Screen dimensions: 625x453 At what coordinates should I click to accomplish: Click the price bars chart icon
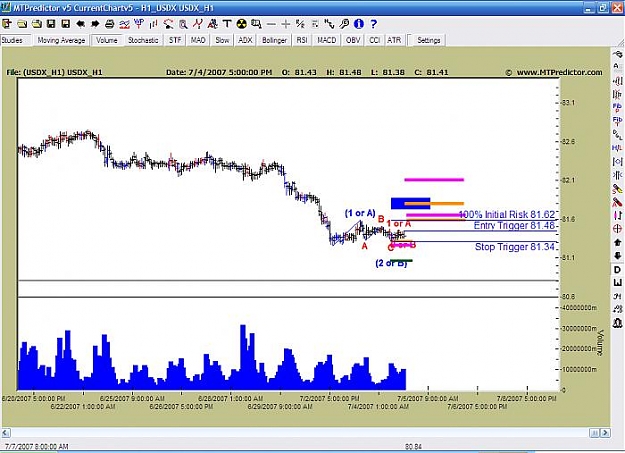(153, 24)
